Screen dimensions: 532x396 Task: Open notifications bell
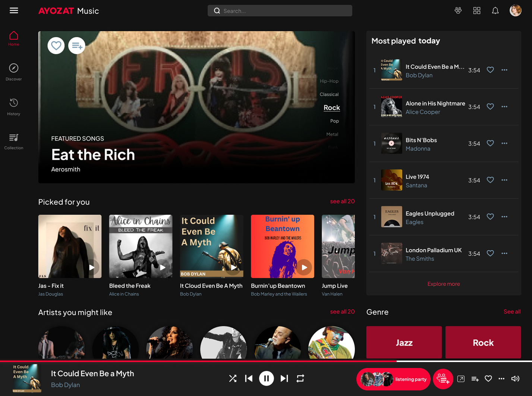[495, 10]
